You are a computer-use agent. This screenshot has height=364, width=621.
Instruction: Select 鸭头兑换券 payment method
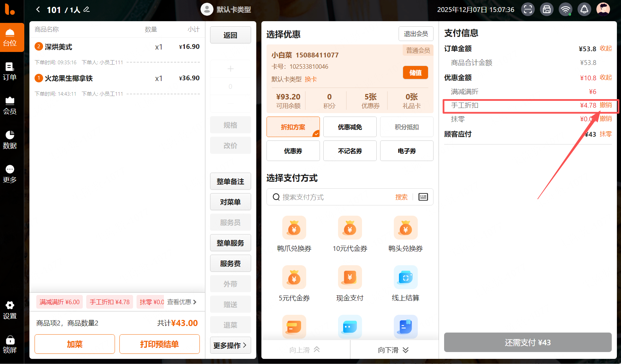(406, 234)
